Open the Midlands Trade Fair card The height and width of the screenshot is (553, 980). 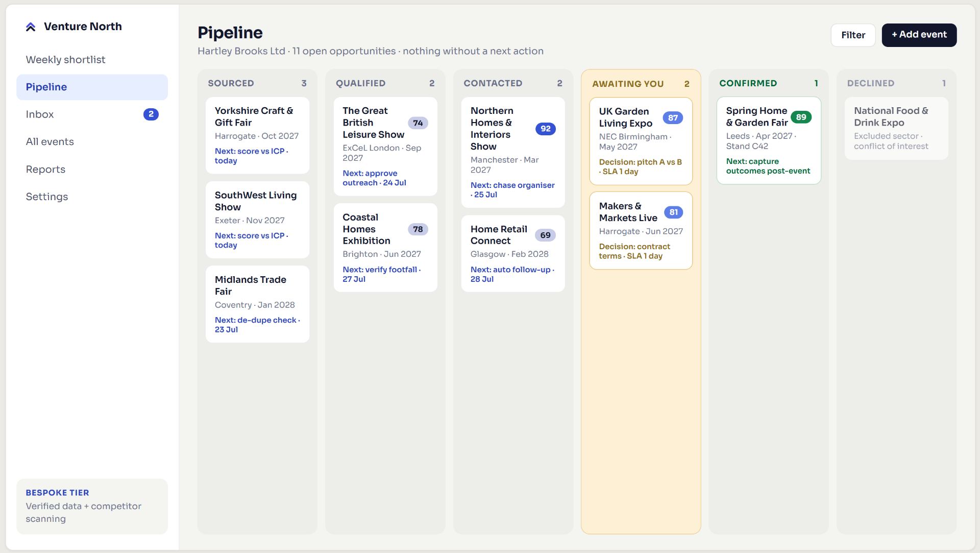coord(257,304)
